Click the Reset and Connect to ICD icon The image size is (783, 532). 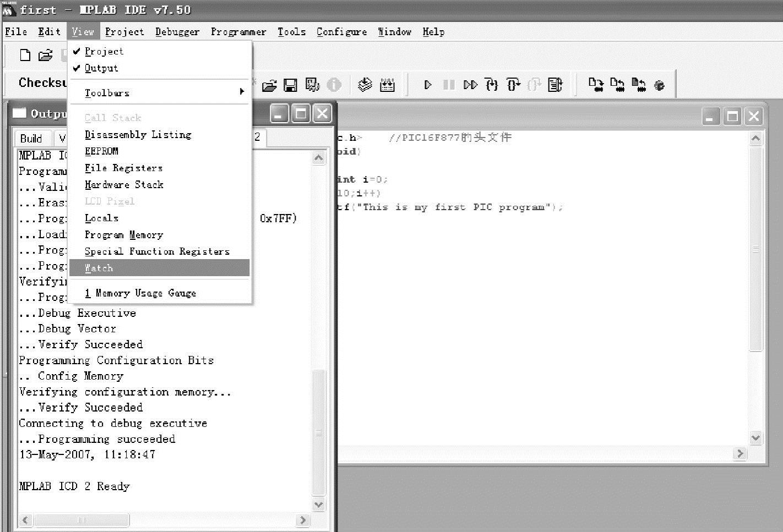659,85
